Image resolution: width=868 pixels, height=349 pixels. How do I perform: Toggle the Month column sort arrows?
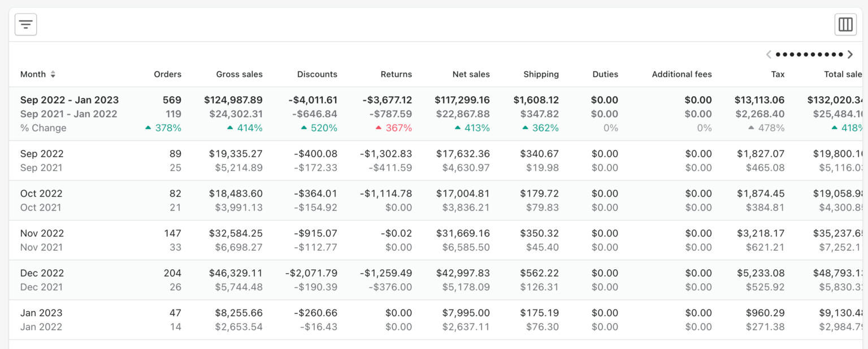pos(53,74)
